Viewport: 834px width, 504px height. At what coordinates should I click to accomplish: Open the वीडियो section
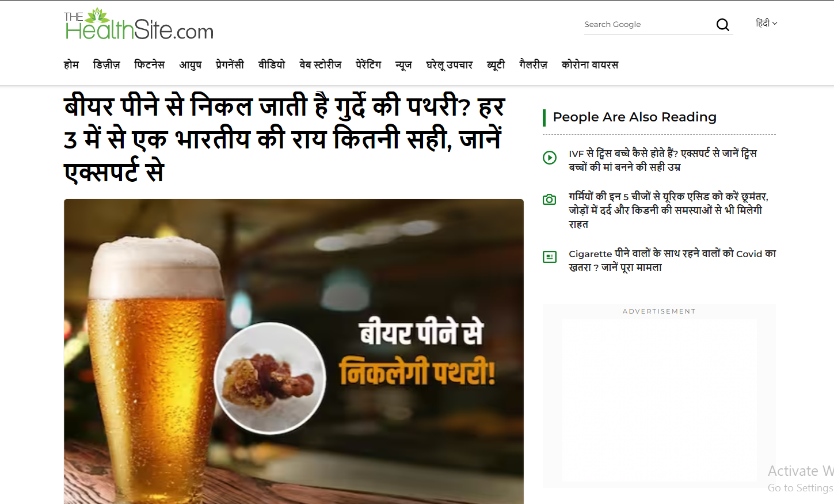[272, 65]
